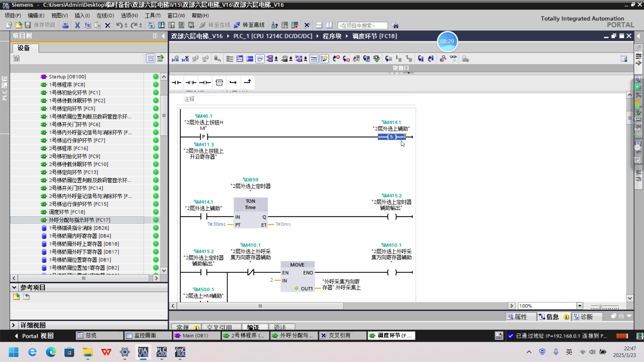Toggle favorites display in editor
The height and width of the screenshot is (362, 644).
click(324, 59)
